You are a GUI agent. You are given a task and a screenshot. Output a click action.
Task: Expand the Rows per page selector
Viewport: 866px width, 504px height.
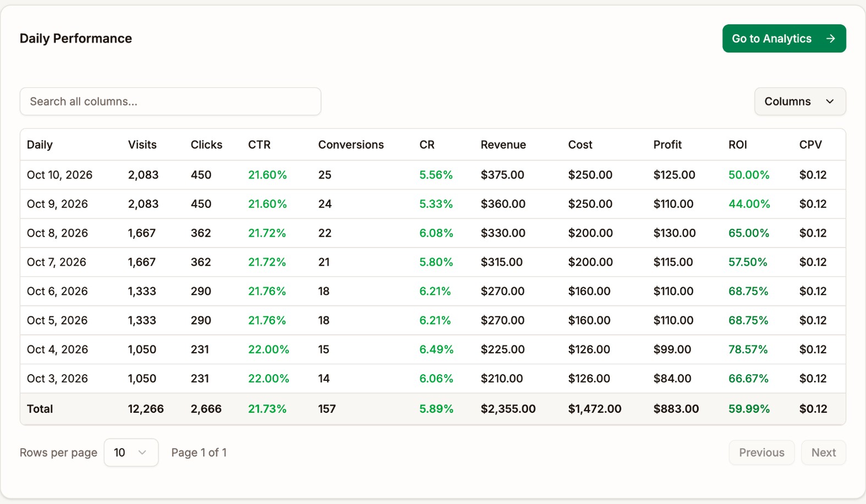pyautogui.click(x=131, y=452)
